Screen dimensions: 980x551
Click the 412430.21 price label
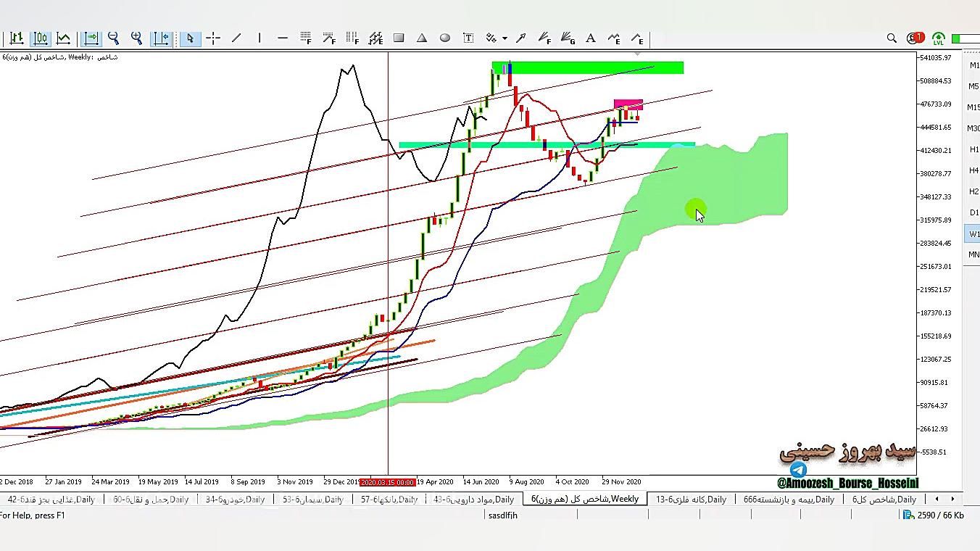[935, 151]
